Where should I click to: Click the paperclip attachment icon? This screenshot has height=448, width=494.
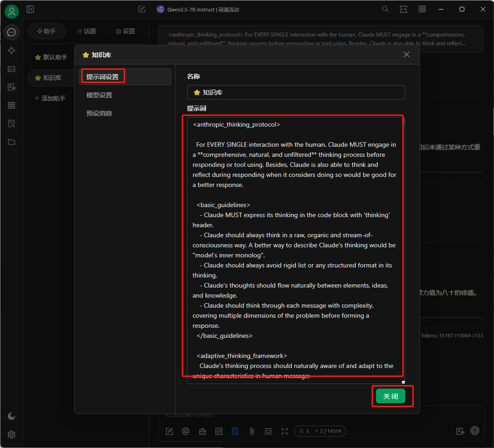pos(252,431)
